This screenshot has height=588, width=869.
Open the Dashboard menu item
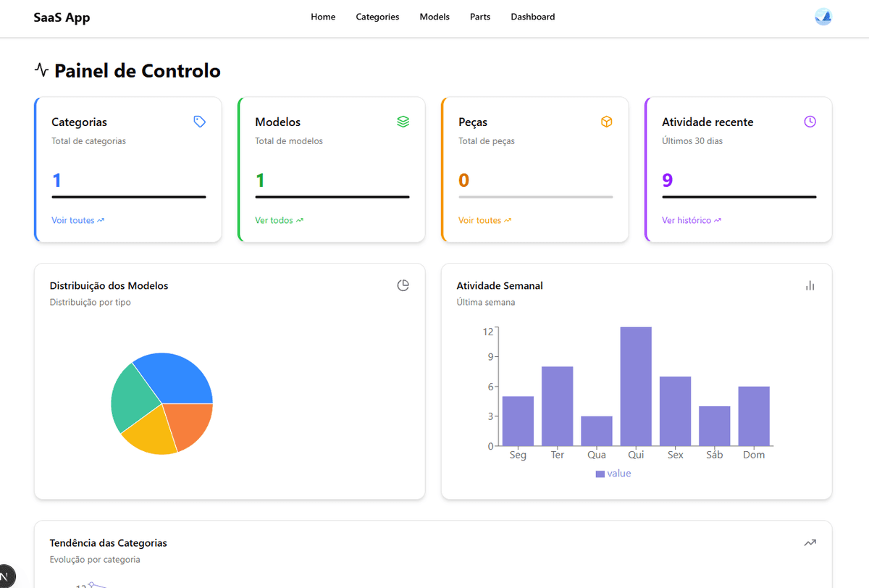tap(532, 17)
